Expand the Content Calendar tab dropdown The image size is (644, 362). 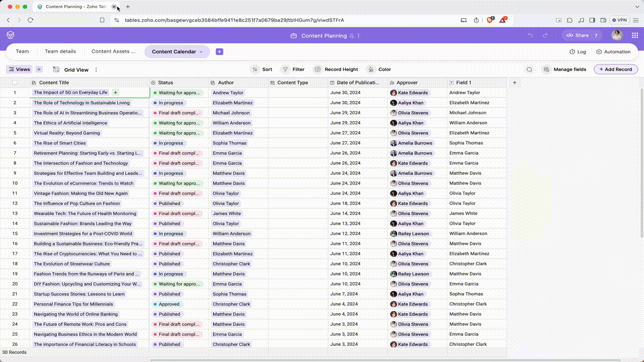tap(201, 52)
